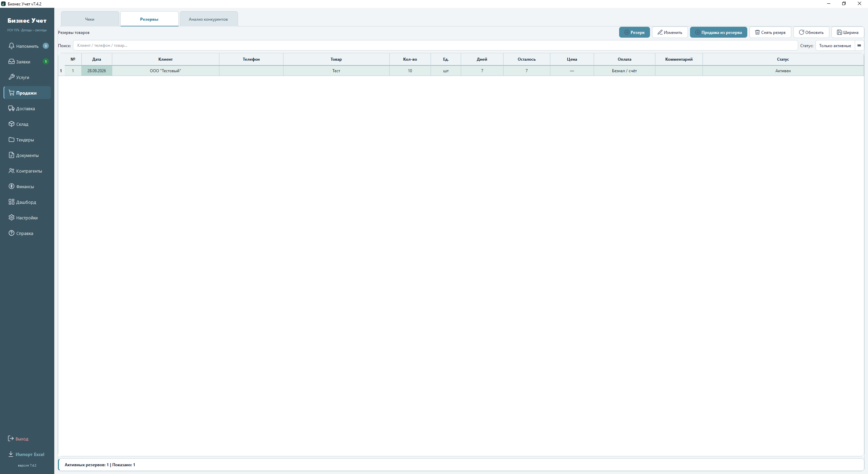868x474 pixels.
Task: Save column widths with Ширина
Action: point(847,32)
